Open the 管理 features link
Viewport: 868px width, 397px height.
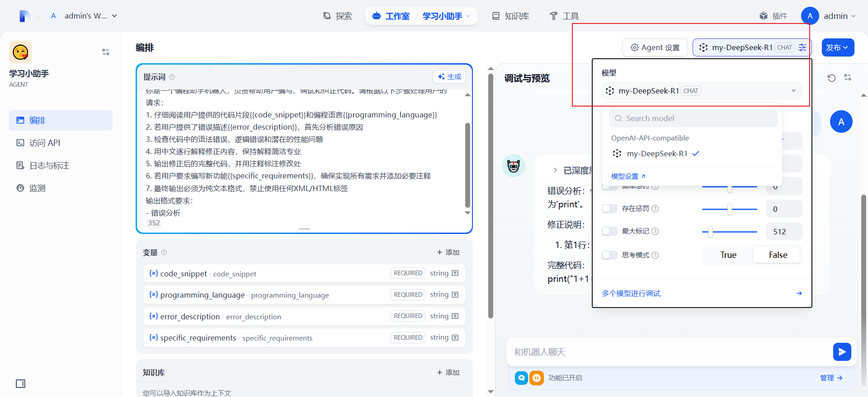[831, 378]
